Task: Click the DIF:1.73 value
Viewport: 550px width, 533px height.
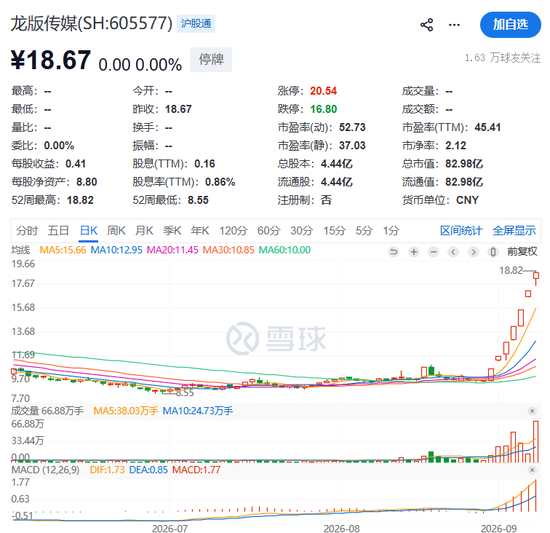Action: tap(107, 470)
